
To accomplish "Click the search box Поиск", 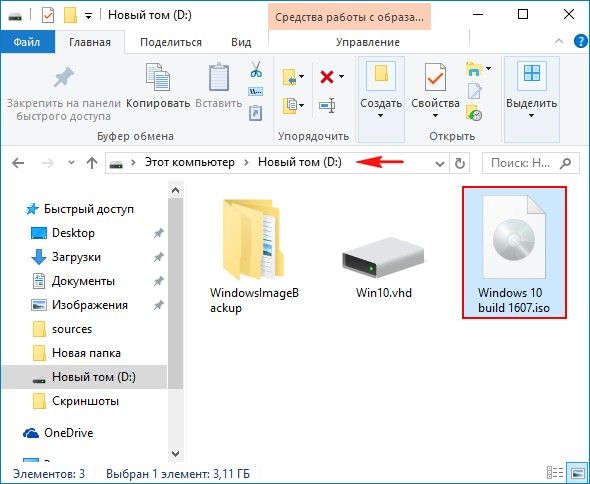I will tap(531, 163).
